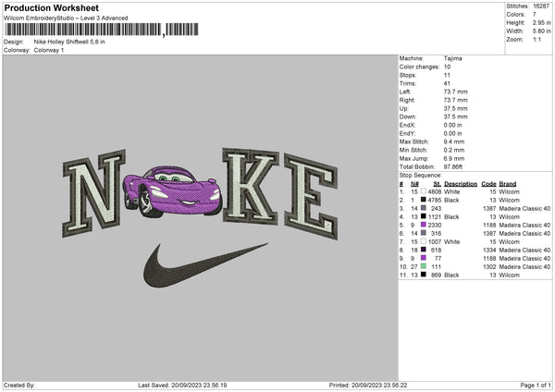Click the Stitches value '16287'

pos(541,6)
